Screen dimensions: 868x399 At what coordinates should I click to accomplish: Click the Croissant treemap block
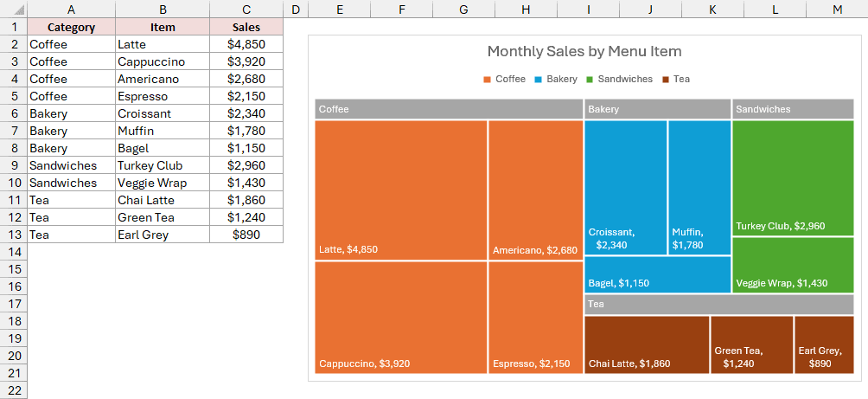(x=626, y=187)
